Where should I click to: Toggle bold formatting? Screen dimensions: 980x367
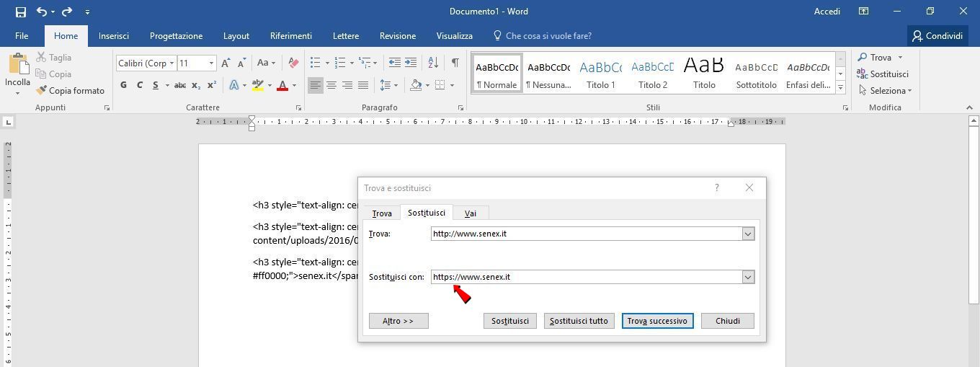(x=123, y=85)
